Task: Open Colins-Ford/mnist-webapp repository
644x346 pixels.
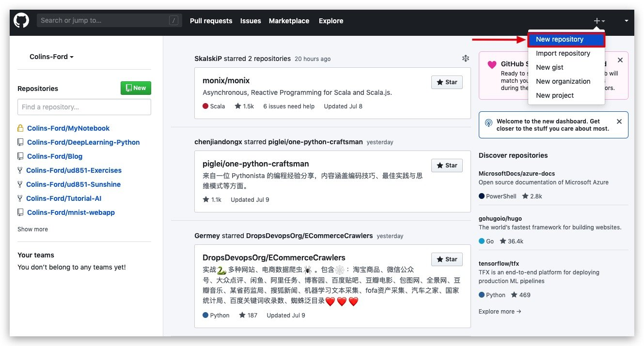Action: 71,212
